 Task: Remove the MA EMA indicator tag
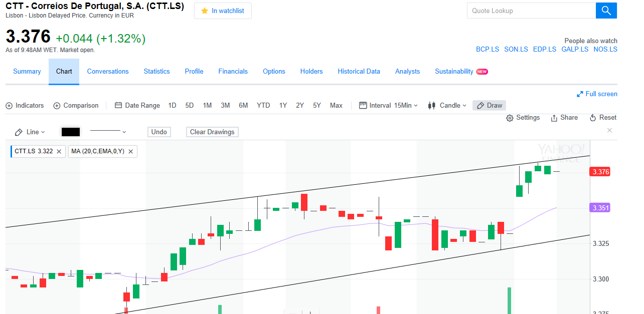[131, 151]
